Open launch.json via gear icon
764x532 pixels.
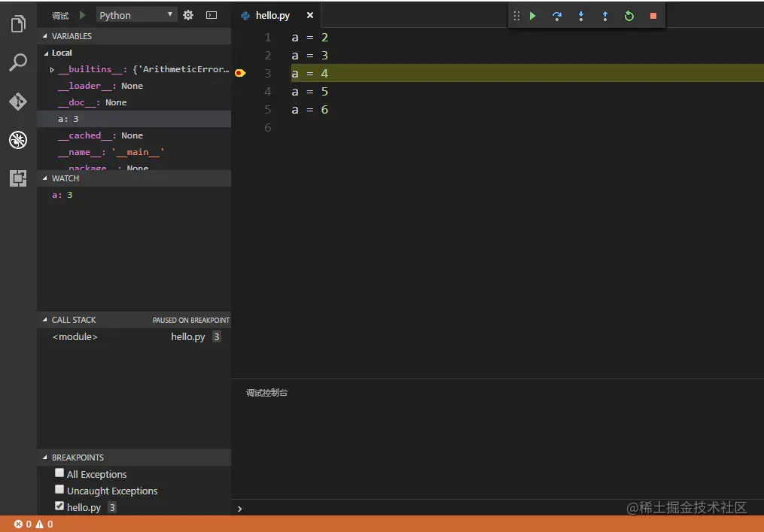[188, 15]
